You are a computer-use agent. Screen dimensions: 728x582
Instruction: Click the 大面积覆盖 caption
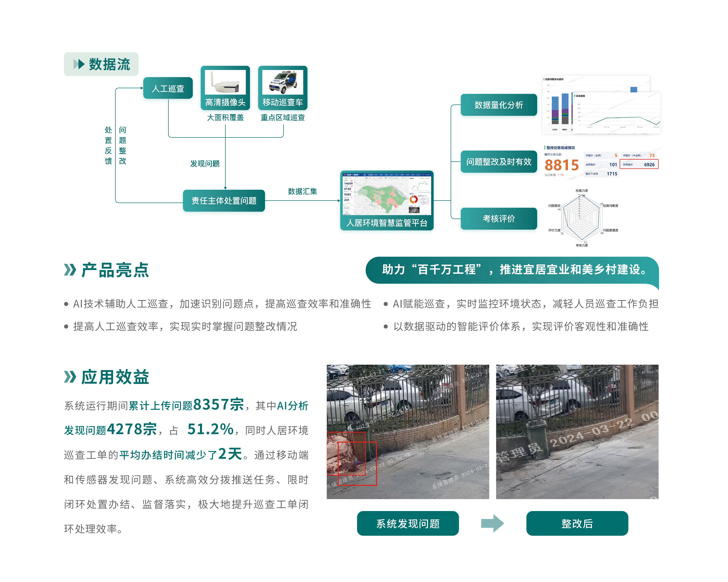(x=225, y=118)
